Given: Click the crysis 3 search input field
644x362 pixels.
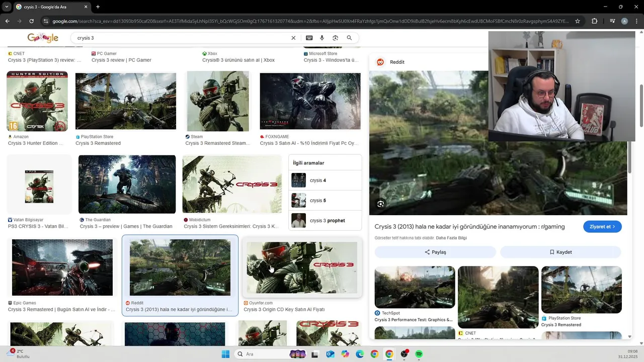Looking at the screenshot, I should [181, 38].
